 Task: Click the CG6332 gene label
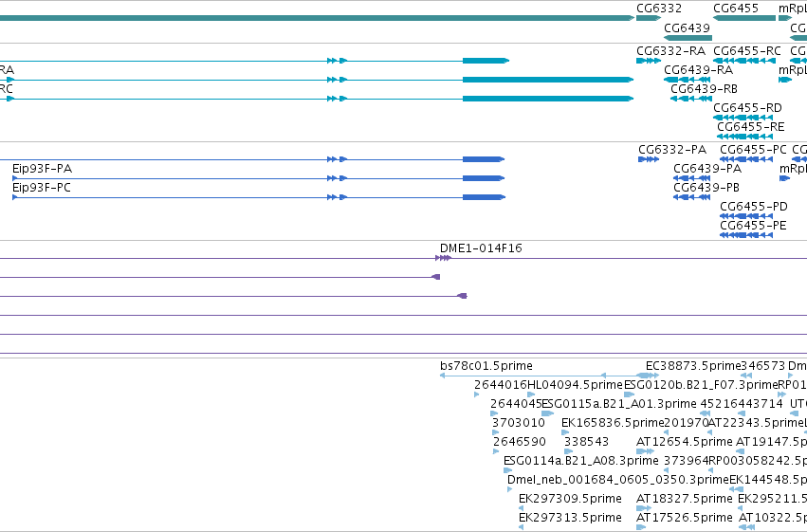coord(659,9)
